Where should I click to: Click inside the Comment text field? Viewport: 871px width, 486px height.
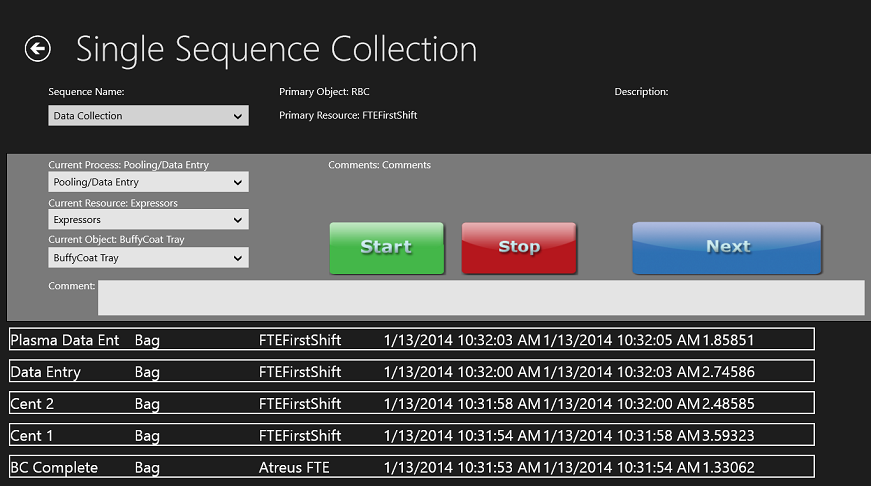point(480,298)
